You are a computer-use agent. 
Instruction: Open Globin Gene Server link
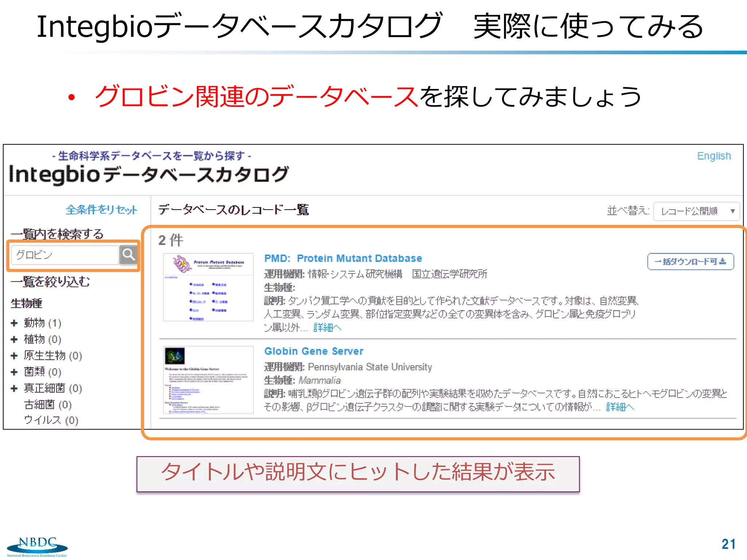(x=314, y=351)
